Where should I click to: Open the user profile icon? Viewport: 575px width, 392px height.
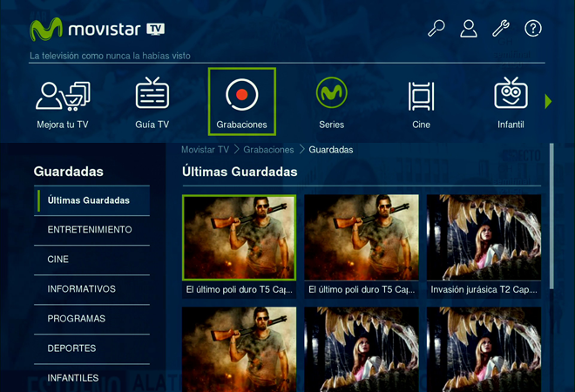(x=469, y=29)
